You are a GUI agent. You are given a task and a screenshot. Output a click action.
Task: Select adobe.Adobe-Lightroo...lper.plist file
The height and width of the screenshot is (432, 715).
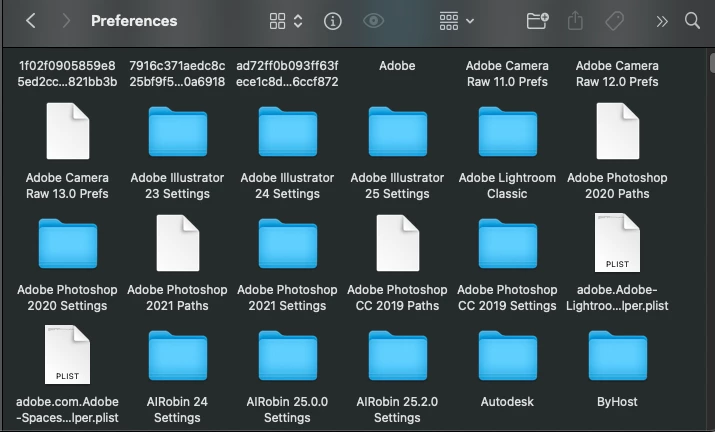617,243
